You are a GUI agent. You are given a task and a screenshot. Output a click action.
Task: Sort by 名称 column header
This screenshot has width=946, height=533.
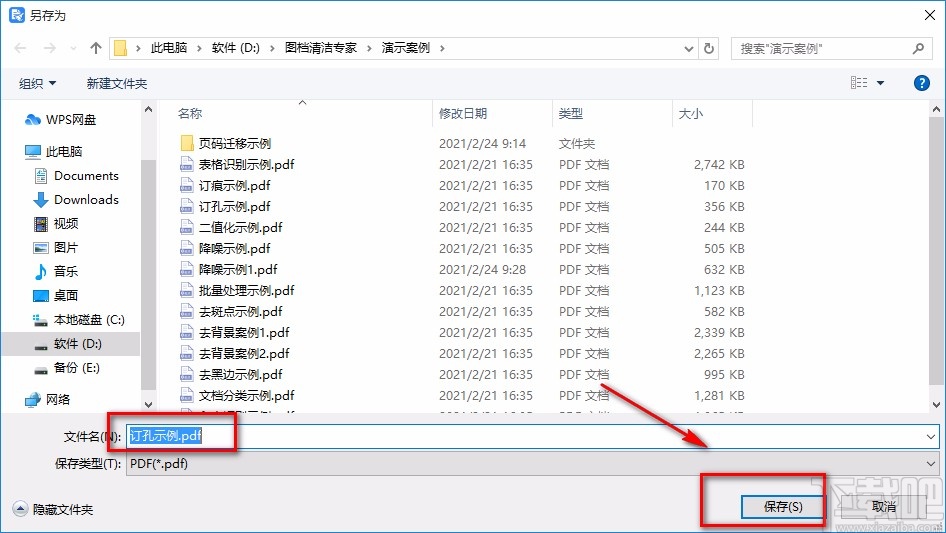(x=190, y=113)
